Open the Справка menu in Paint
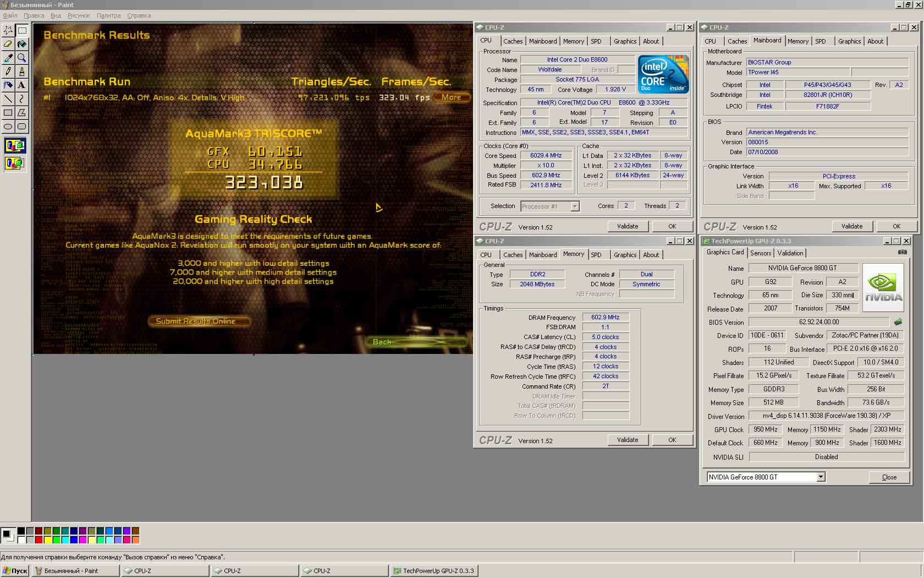This screenshot has width=924, height=578. pyautogui.click(x=139, y=15)
